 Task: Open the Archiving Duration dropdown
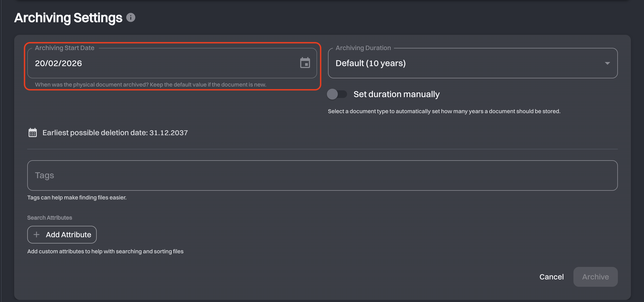tap(473, 63)
